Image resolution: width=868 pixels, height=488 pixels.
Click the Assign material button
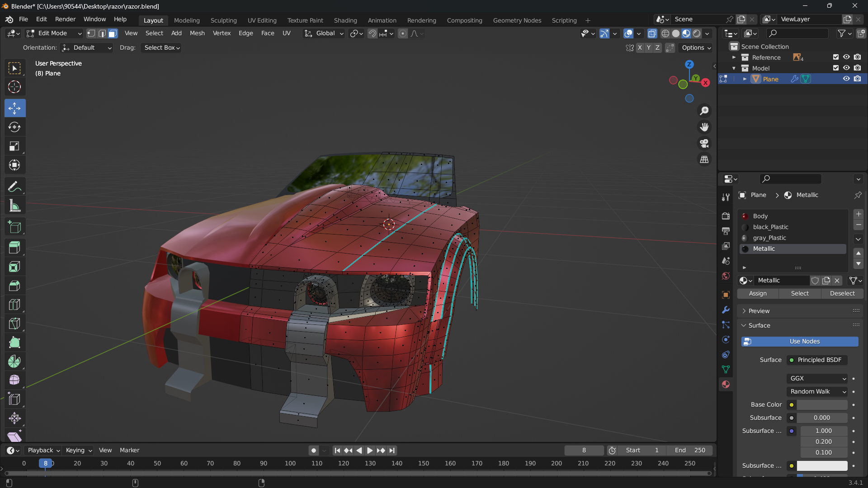(758, 294)
